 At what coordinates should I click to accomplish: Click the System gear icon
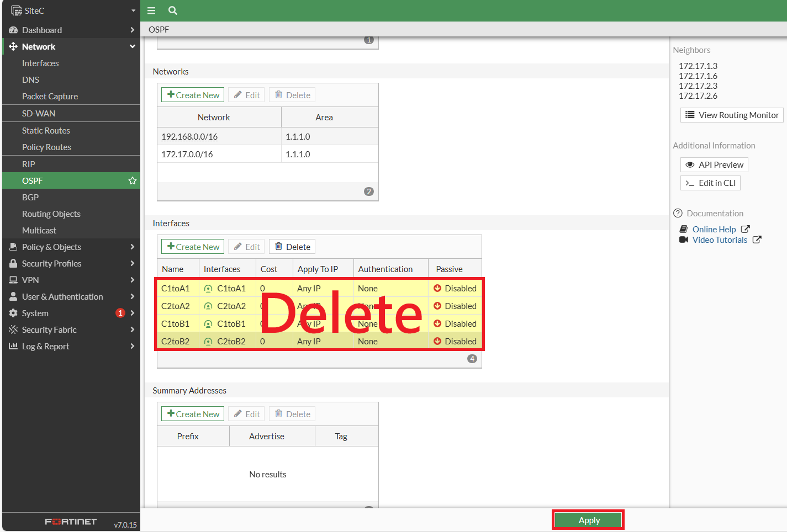[13, 313]
